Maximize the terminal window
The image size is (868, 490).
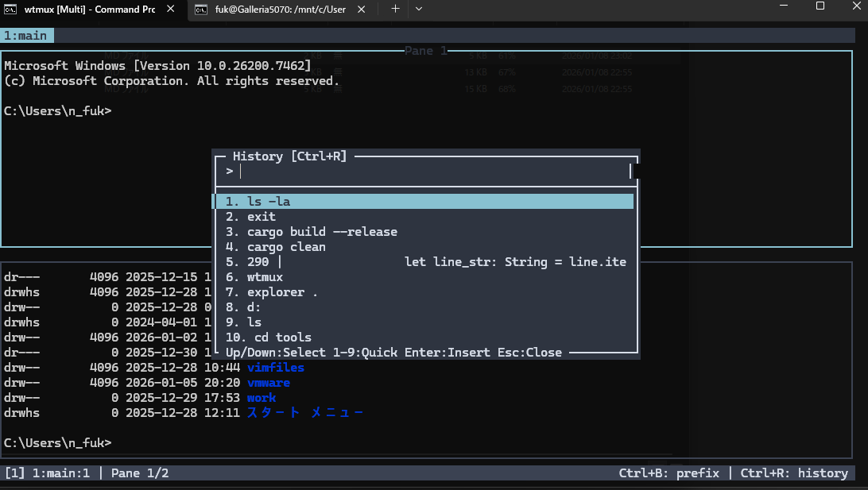(820, 6)
